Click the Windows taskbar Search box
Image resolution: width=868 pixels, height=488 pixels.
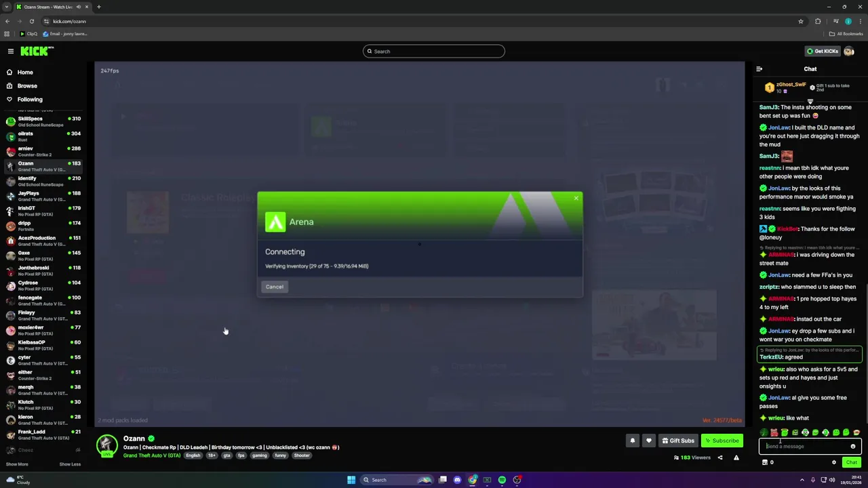click(x=397, y=480)
